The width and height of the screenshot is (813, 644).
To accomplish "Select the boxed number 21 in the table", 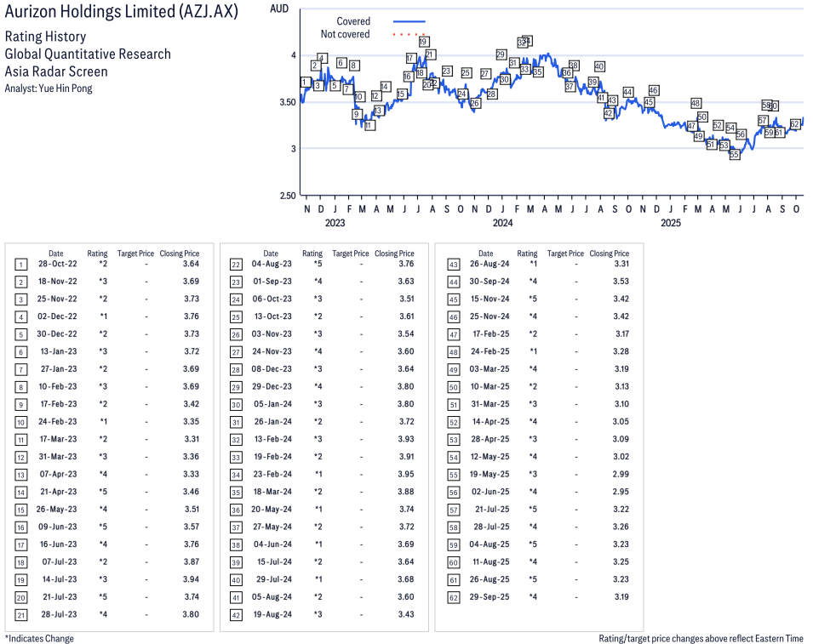I will point(21,615).
